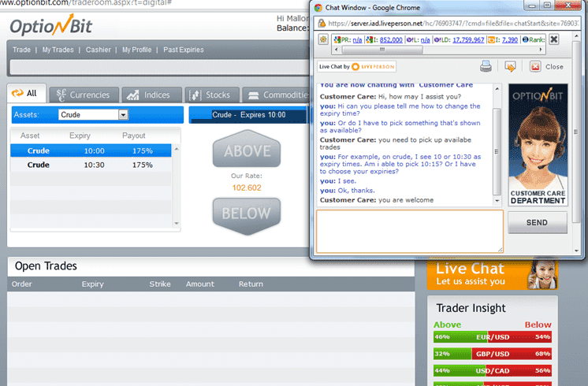This screenshot has height=386, width=588.
Task: Click the asset list scroll down arrow
Action: 177,224
